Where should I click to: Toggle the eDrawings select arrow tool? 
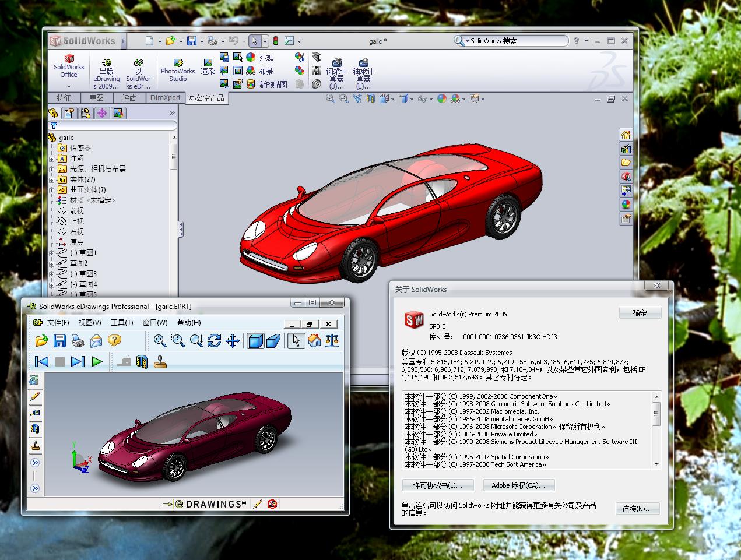coord(296,341)
